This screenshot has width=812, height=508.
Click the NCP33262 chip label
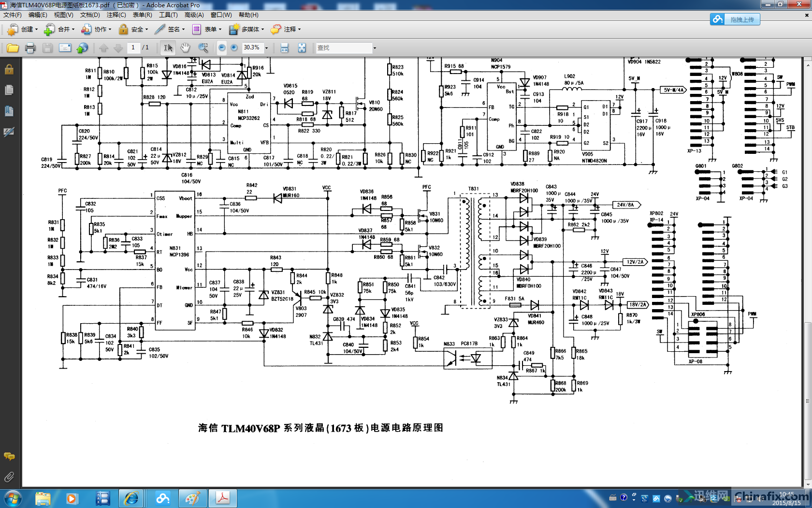249,118
